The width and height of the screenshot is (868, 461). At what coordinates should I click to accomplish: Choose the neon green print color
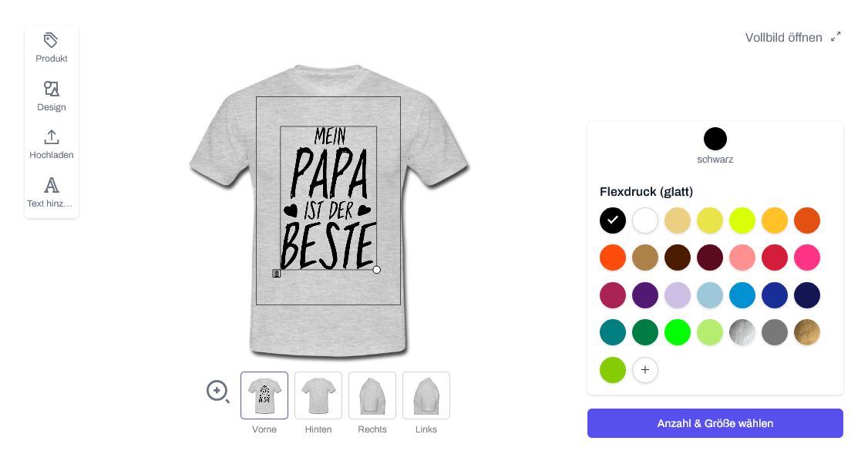[678, 332]
